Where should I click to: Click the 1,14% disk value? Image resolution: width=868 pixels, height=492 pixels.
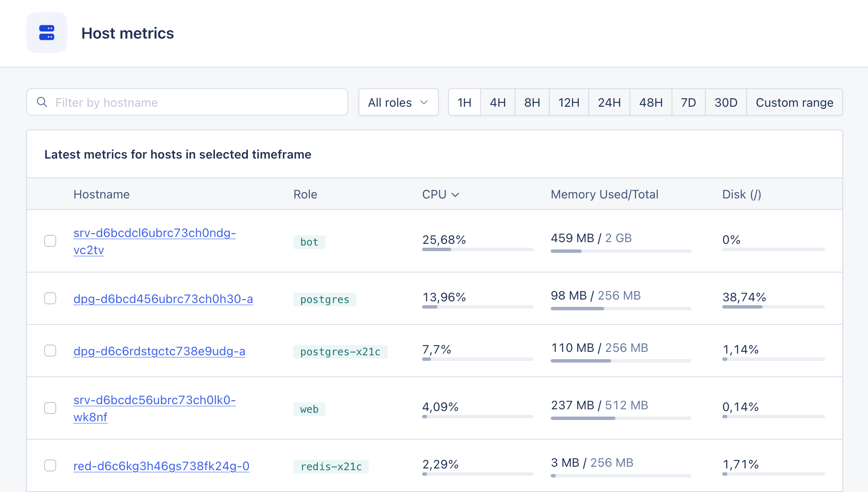pos(741,349)
